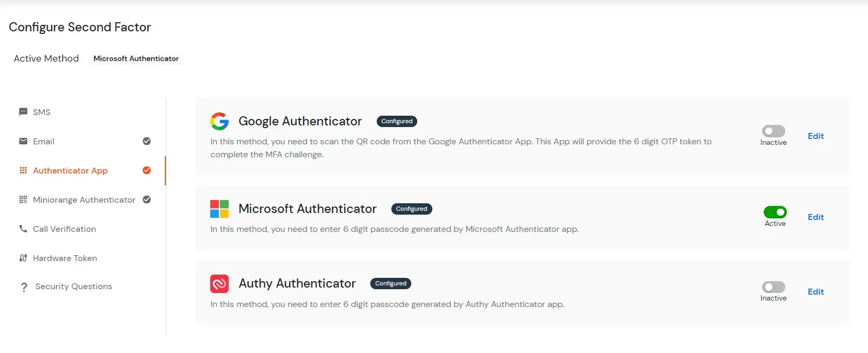
Task: Enable the Google Authenticator toggle
Action: (x=773, y=130)
